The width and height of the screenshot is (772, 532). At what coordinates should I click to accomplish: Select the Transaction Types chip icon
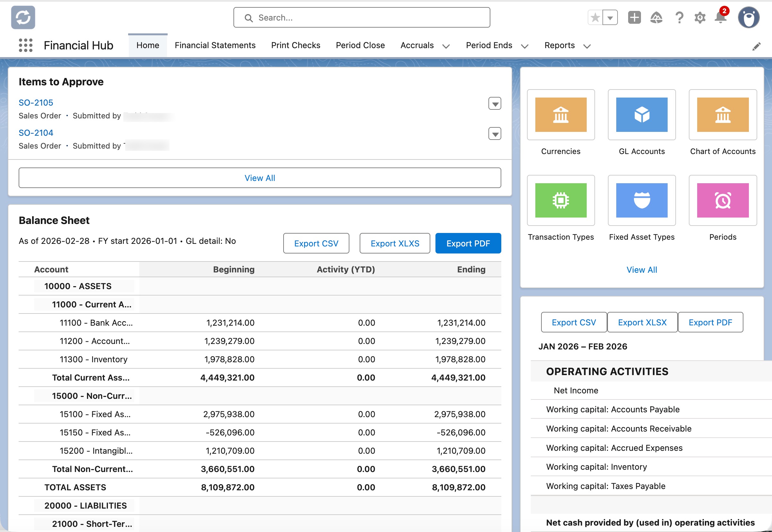[560, 200]
